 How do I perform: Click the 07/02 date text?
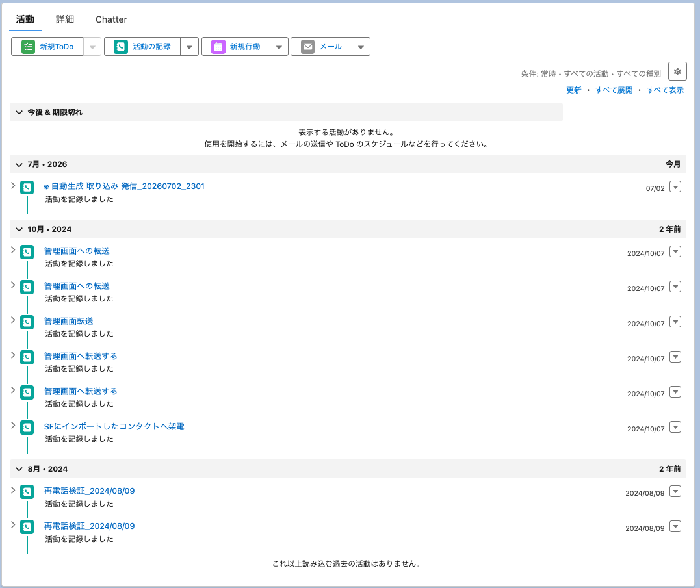click(655, 188)
